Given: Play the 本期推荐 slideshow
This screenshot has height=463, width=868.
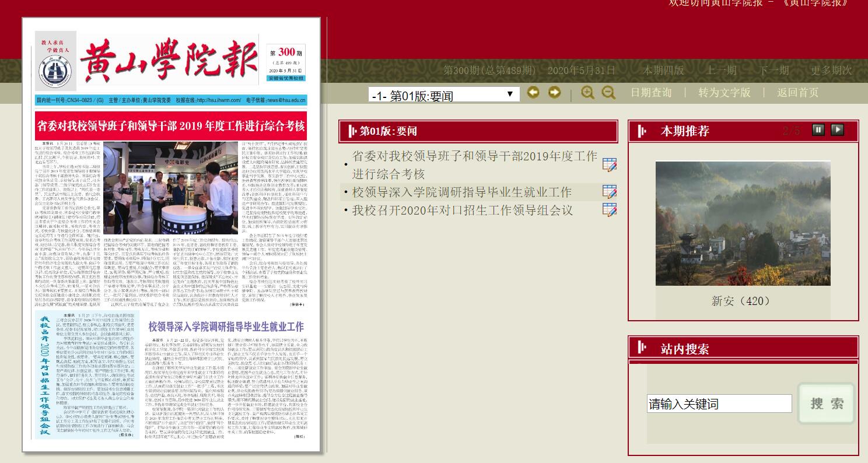Looking at the screenshot, I should 837,129.
